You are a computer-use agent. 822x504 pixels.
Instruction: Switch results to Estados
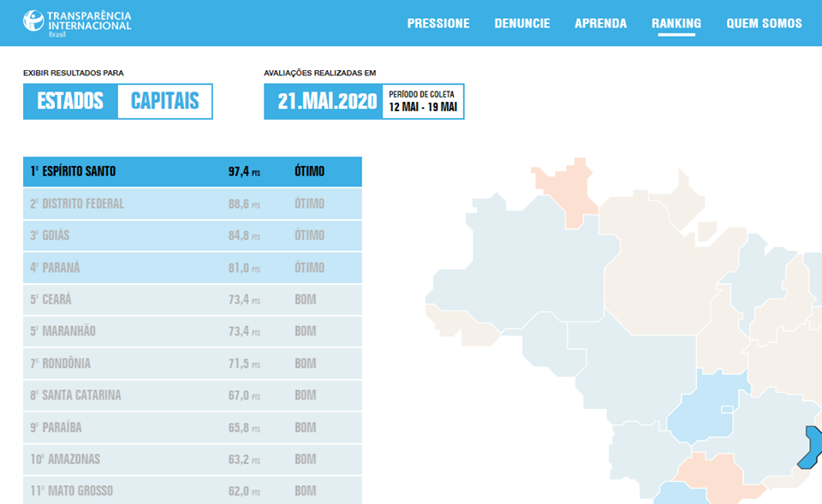(70, 101)
